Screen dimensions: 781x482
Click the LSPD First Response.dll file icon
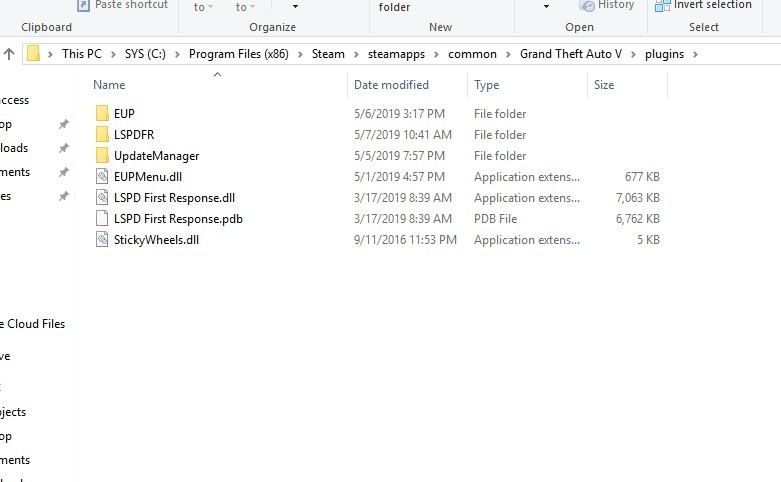tap(102, 197)
